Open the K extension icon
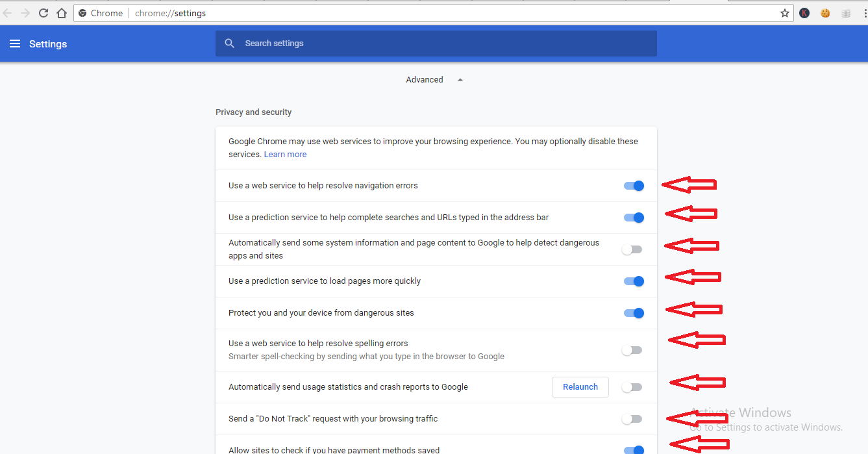This screenshot has width=868, height=454. coord(804,13)
